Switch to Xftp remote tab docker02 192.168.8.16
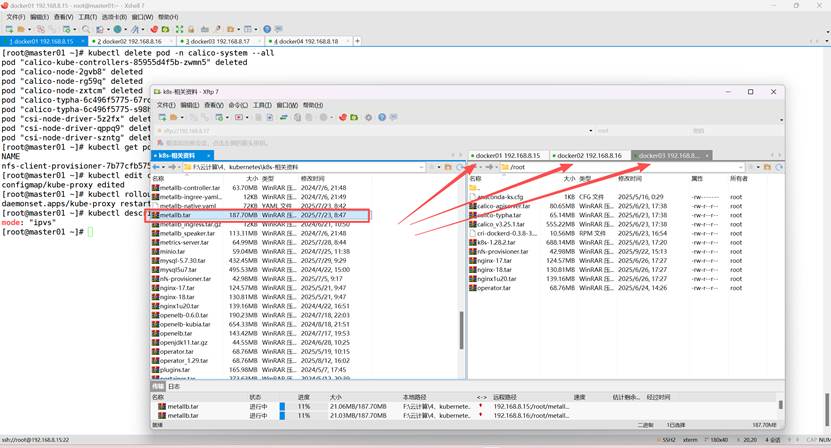The width and height of the screenshot is (831, 448). coord(589,155)
